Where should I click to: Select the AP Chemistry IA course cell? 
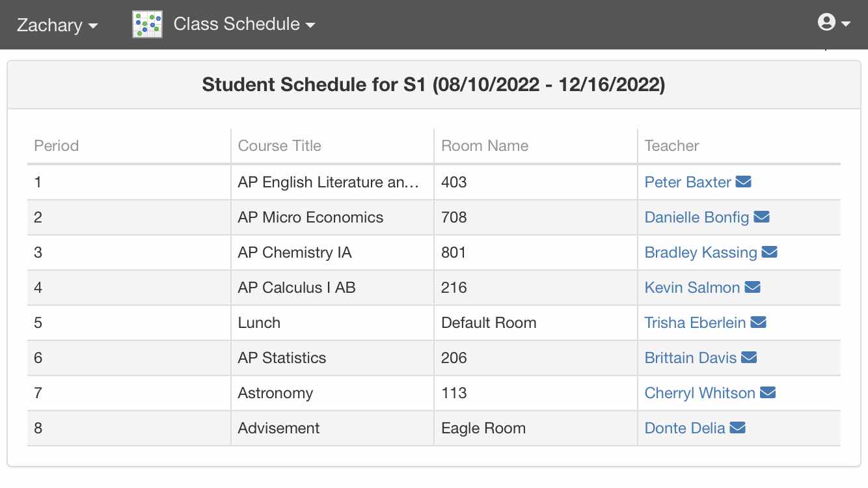click(x=332, y=252)
